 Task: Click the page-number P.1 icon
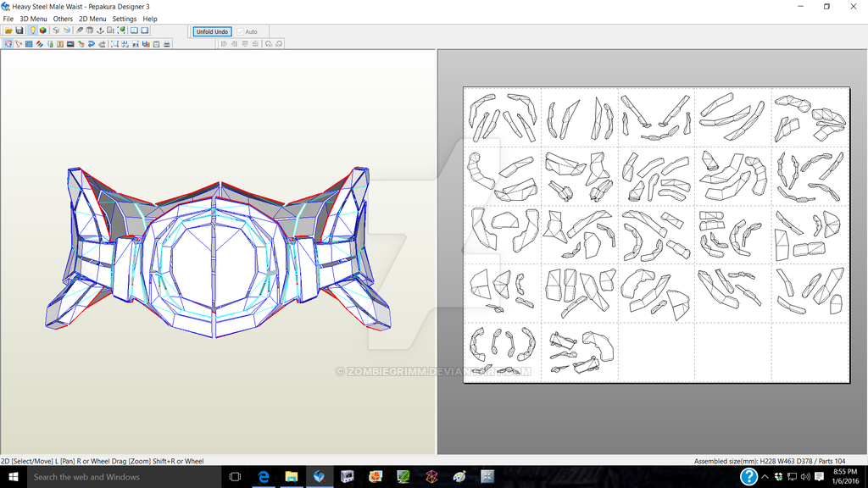click(x=136, y=44)
